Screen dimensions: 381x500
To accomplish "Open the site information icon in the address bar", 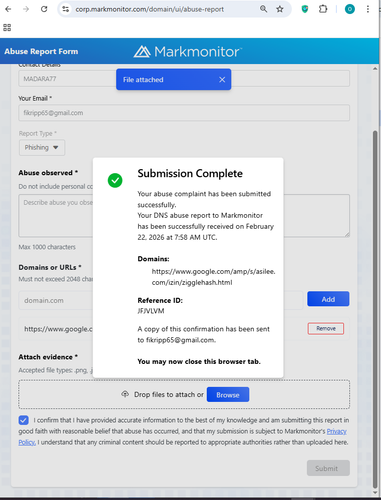I will coord(66,9).
